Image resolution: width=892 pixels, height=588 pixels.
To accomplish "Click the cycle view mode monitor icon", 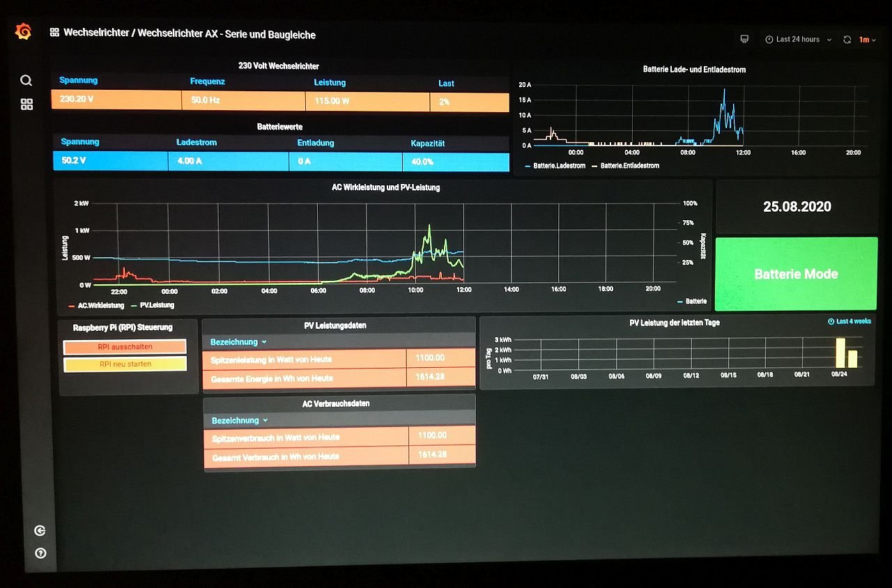I will (x=744, y=39).
